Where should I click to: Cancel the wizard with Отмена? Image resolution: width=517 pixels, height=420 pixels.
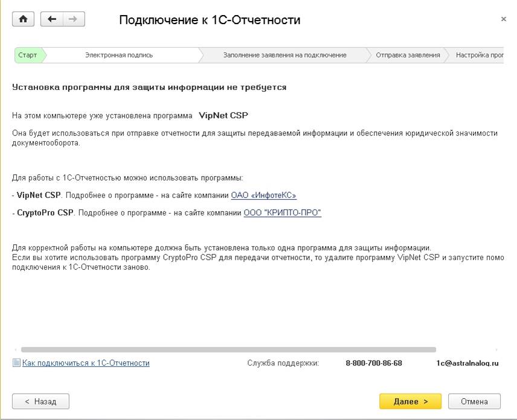(474, 401)
